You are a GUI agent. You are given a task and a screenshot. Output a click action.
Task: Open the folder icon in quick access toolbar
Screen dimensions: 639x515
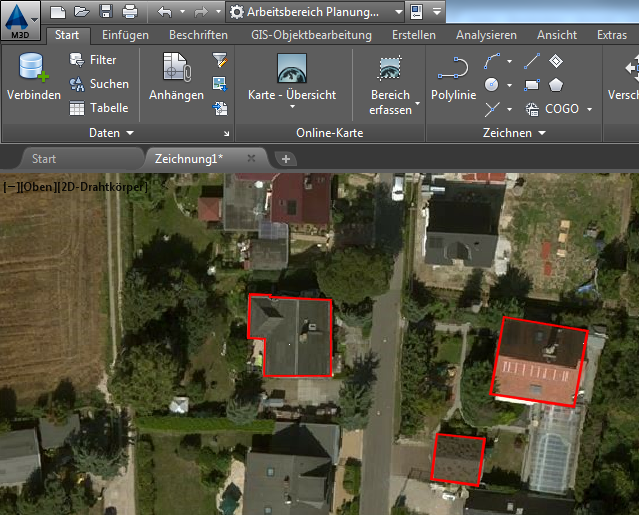click(81, 12)
